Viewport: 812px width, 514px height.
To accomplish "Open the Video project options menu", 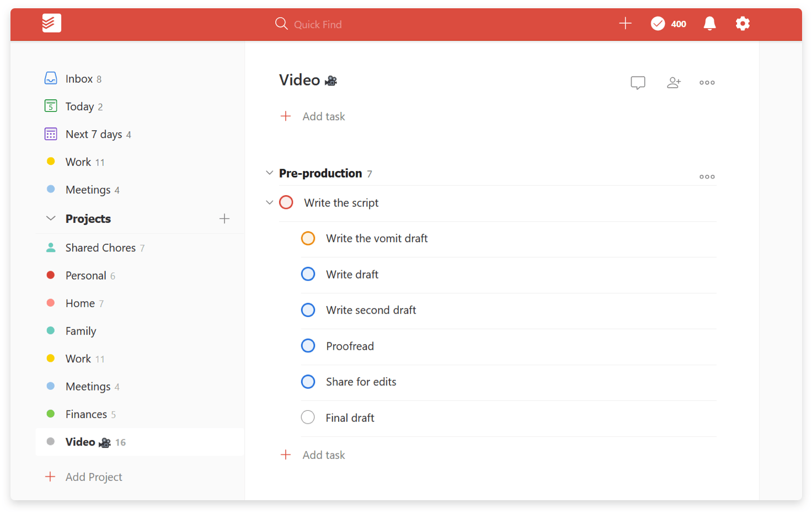I will pos(707,82).
